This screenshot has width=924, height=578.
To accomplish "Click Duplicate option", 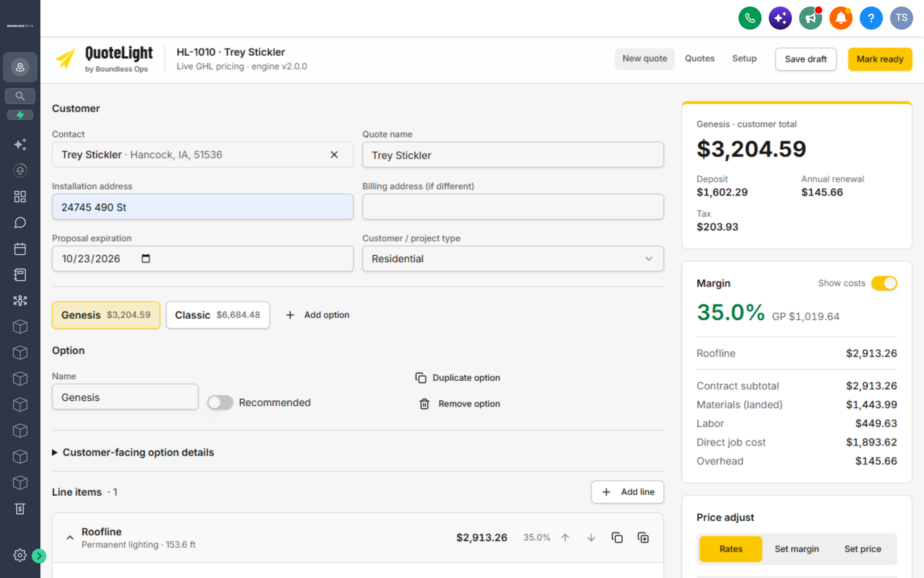I will click(x=457, y=378).
